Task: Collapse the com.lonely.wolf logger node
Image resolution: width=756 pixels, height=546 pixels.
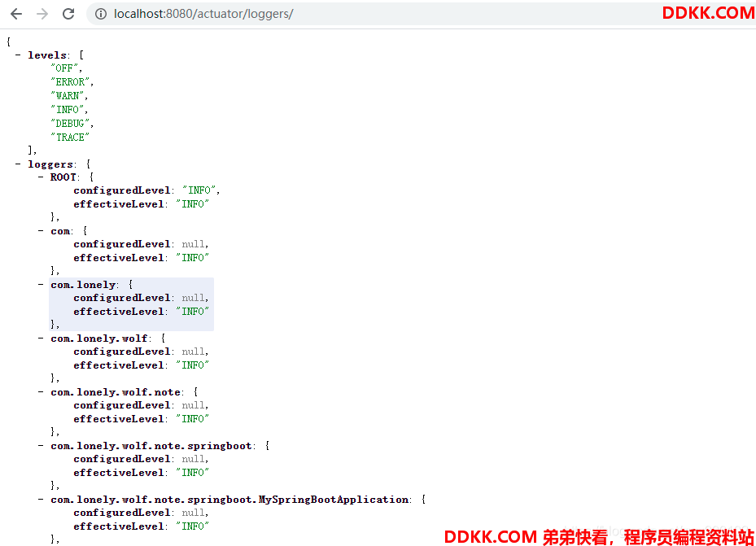Action: pos(41,339)
